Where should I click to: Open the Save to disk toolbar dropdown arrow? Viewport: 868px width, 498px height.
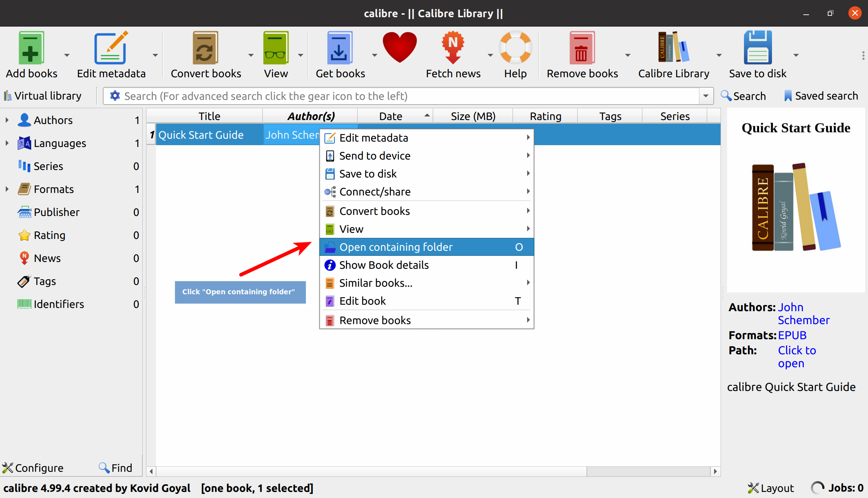tap(796, 55)
